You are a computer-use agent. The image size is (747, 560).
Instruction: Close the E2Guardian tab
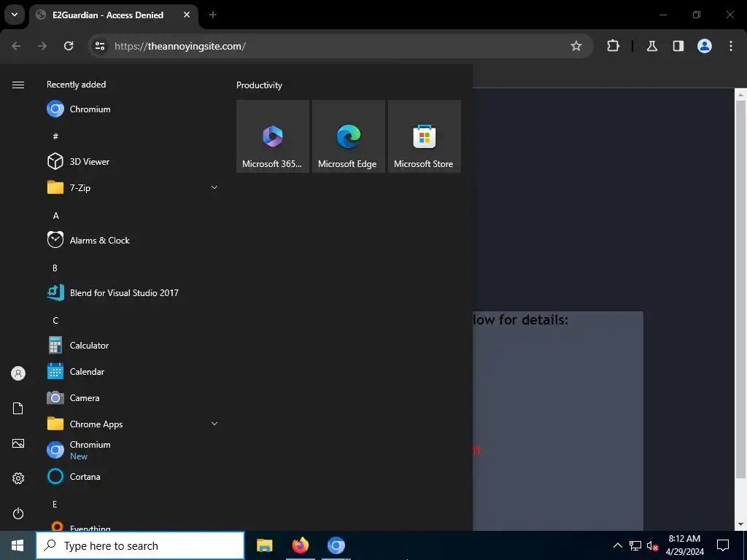click(x=187, y=15)
